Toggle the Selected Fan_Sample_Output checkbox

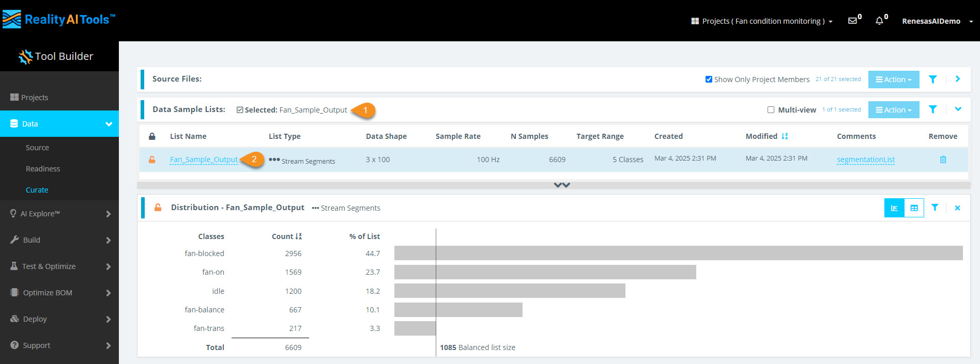240,110
